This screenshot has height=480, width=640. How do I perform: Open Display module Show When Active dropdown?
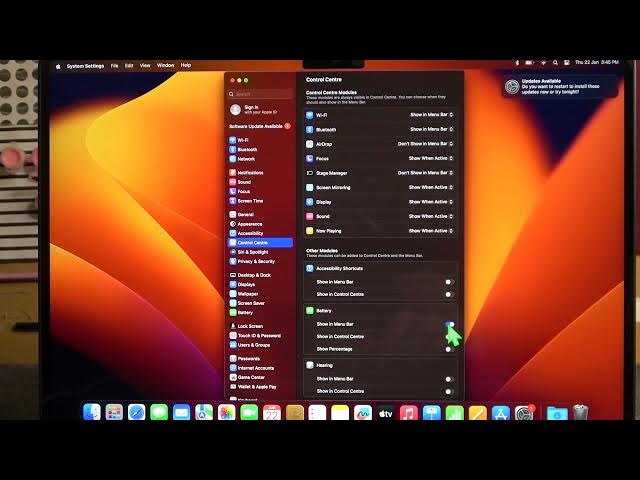point(431,202)
